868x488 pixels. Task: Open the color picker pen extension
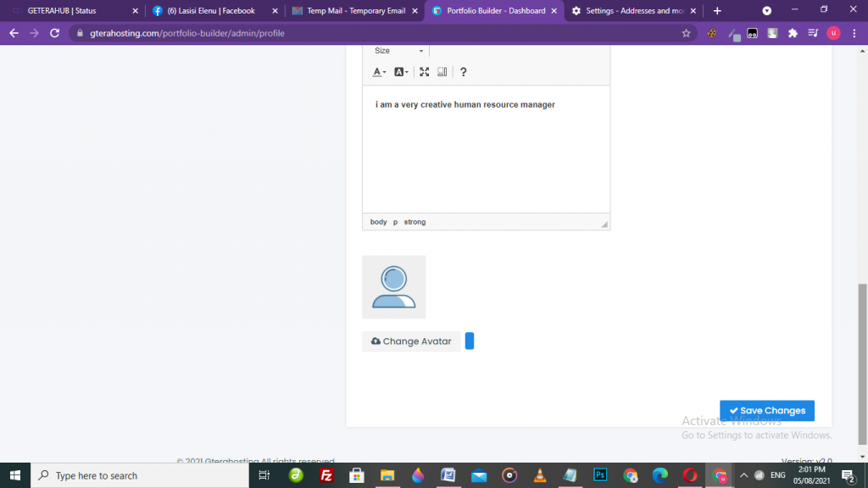tap(734, 34)
